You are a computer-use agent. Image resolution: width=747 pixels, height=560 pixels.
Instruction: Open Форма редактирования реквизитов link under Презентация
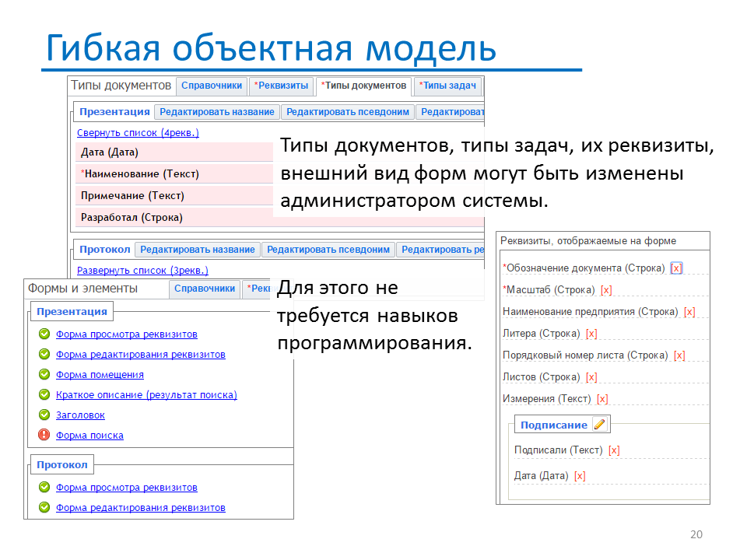pyautogui.click(x=141, y=355)
